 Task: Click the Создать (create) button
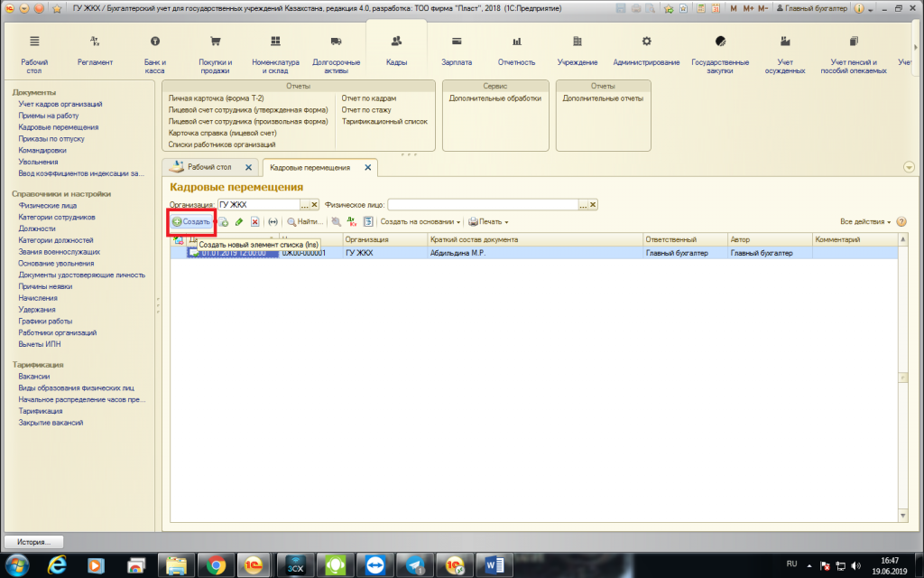coord(191,221)
